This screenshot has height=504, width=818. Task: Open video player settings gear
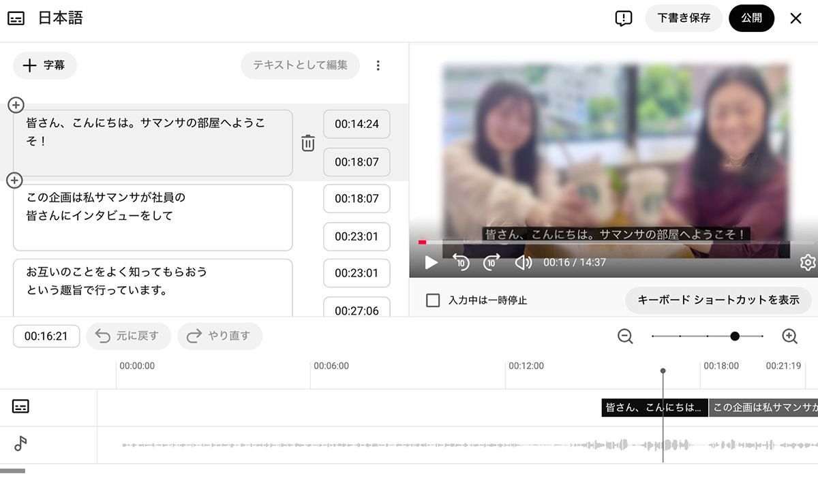[x=808, y=262]
